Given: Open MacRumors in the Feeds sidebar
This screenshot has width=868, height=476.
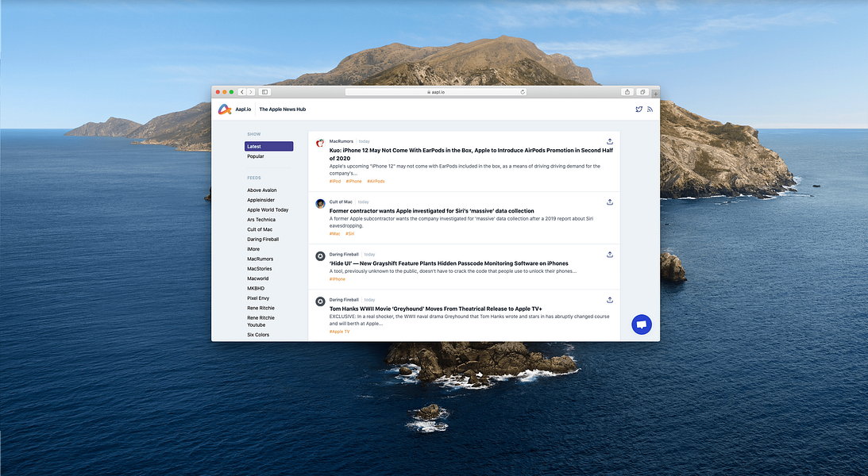Looking at the screenshot, I should pos(260,259).
